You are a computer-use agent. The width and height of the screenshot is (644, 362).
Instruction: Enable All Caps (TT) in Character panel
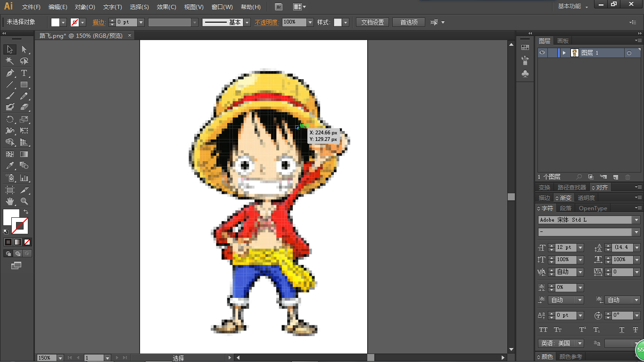click(544, 330)
